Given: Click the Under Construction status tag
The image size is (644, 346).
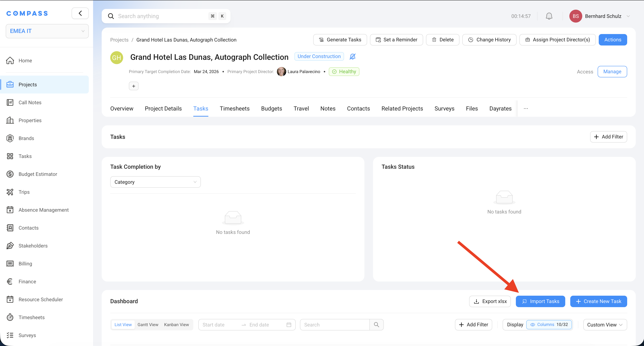Looking at the screenshot, I should click(319, 57).
